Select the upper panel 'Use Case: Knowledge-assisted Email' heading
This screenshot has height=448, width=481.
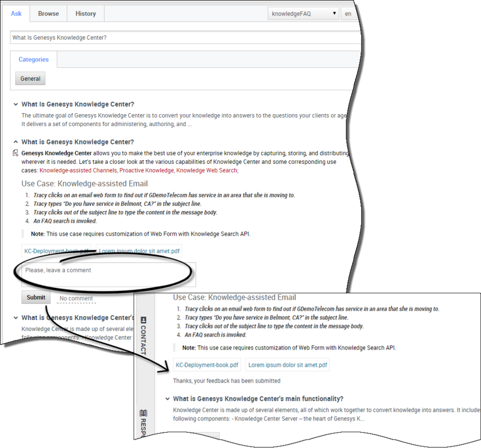[85, 183]
